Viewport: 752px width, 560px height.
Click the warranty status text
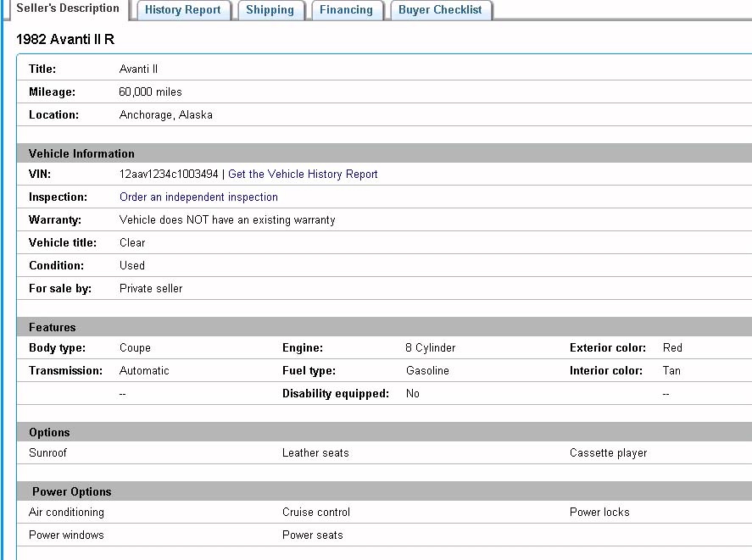click(x=227, y=220)
